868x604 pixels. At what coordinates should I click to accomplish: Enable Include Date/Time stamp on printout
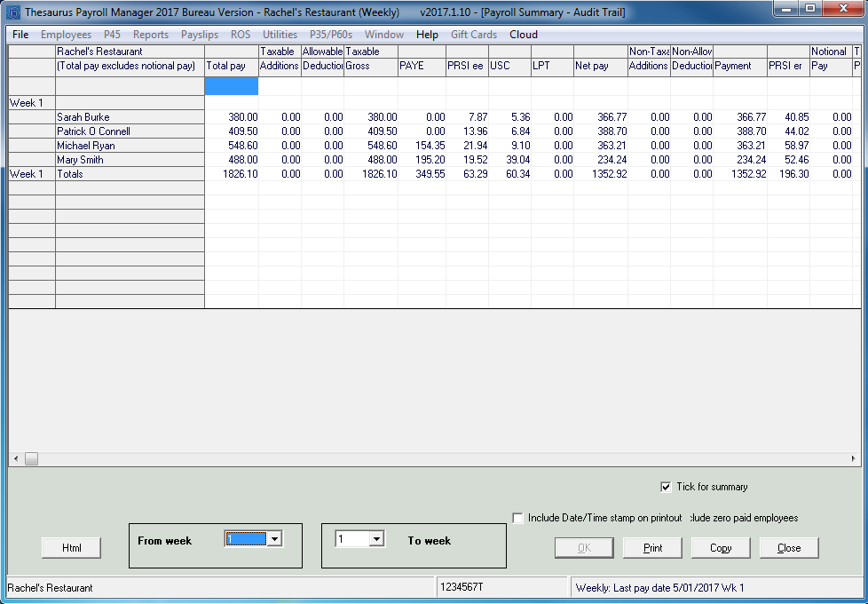coord(517,518)
